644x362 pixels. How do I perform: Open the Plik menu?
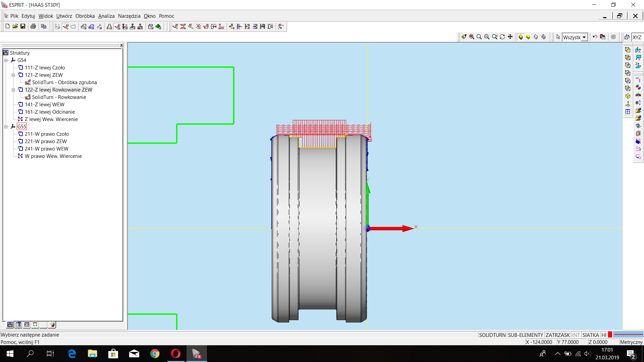14,16
